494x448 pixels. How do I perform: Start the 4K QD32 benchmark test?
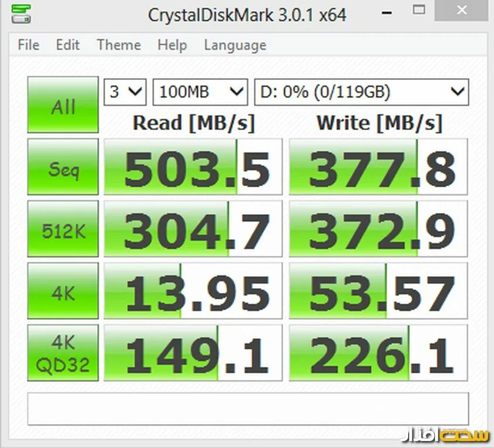63,353
